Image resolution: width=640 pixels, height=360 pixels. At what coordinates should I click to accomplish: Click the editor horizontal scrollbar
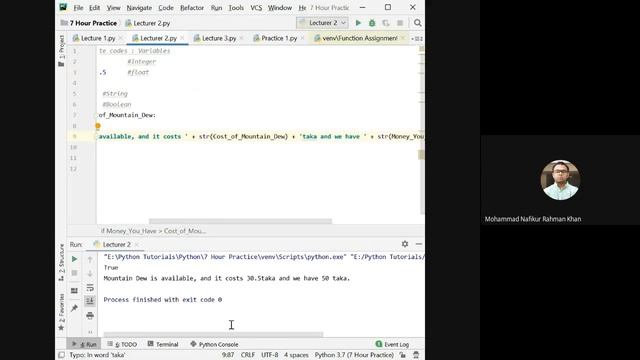[240, 221]
